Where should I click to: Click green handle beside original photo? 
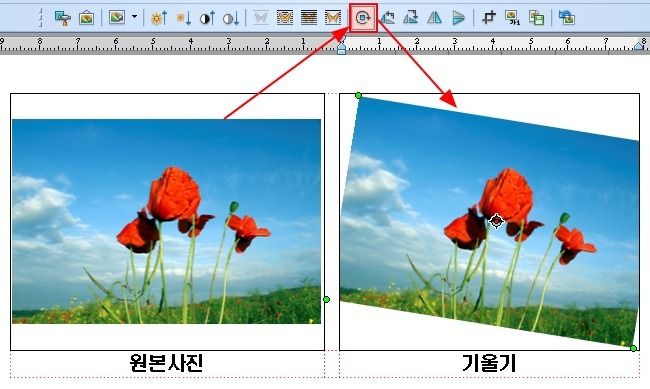point(326,299)
